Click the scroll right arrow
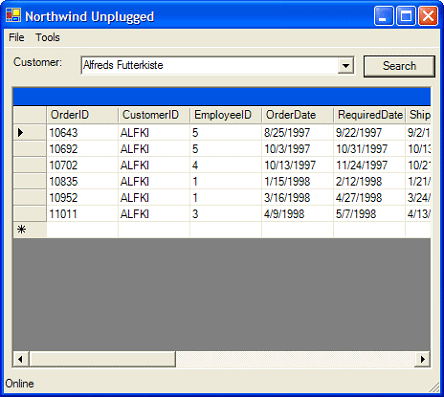This screenshot has width=444, height=397. (422, 359)
